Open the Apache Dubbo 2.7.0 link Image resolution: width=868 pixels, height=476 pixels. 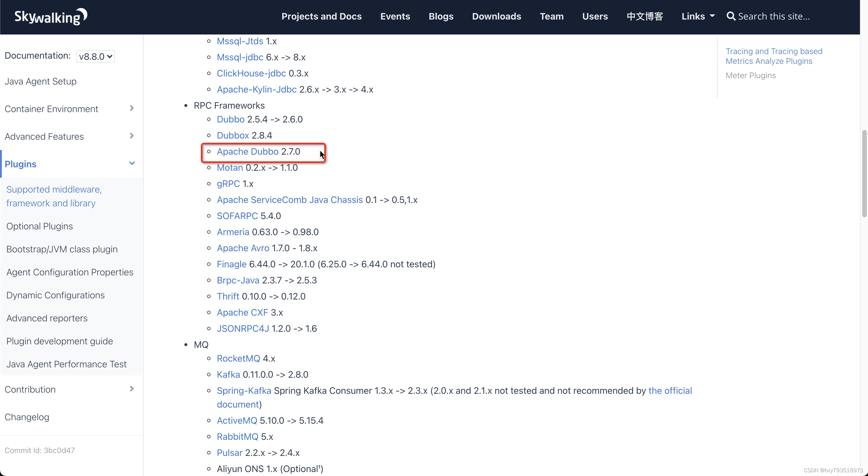[248, 151]
